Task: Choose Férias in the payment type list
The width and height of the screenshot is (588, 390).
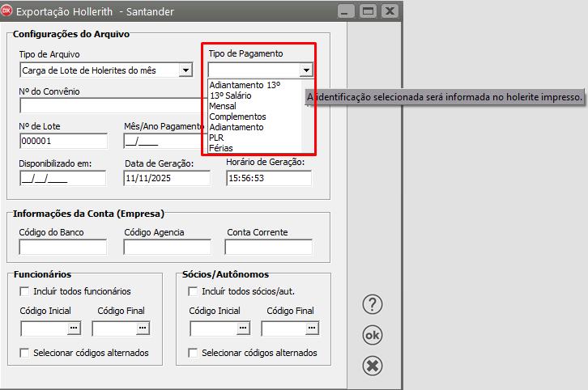Action: [x=219, y=148]
